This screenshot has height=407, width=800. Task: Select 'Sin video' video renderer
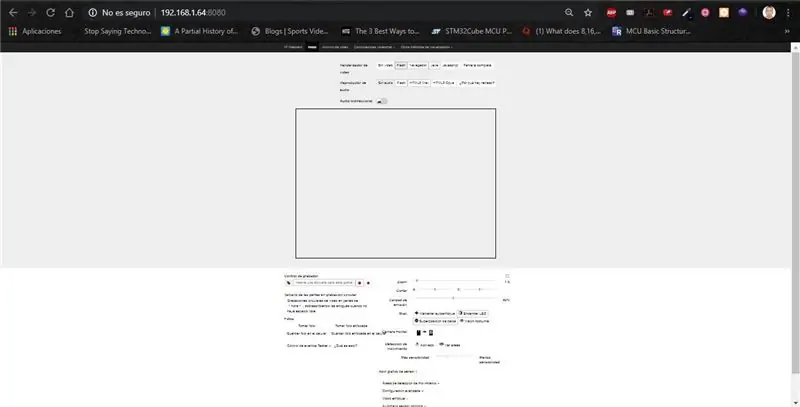pyautogui.click(x=385, y=65)
